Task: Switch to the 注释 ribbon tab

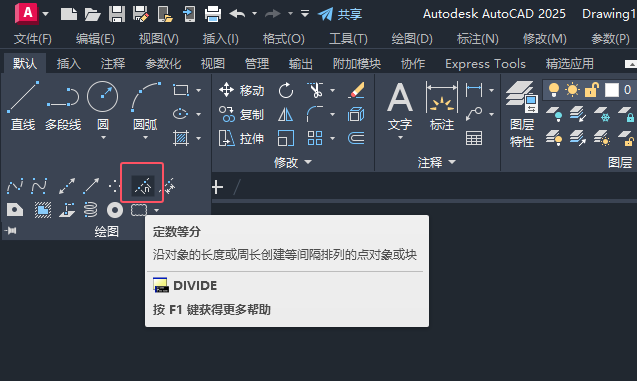Action: pyautogui.click(x=113, y=64)
